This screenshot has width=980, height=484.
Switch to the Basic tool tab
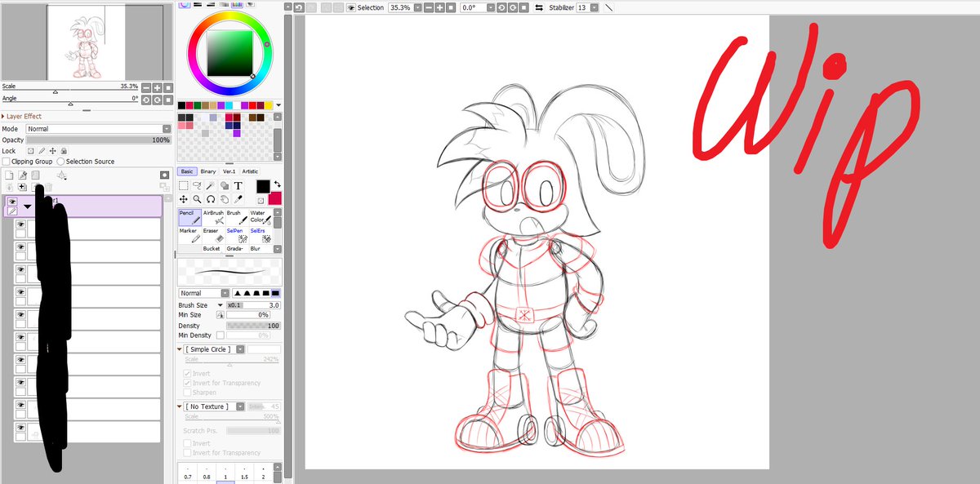coord(187,171)
